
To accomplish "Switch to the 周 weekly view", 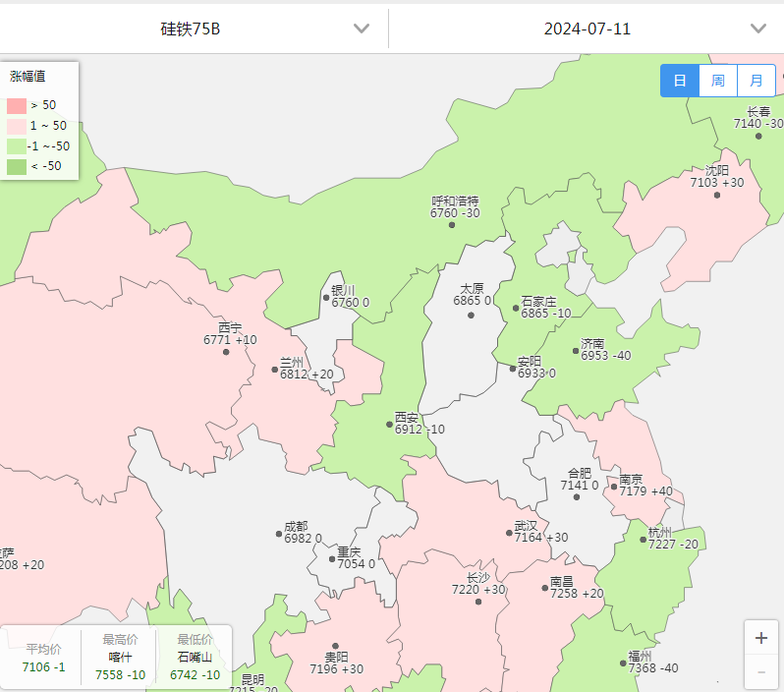I will (718, 81).
